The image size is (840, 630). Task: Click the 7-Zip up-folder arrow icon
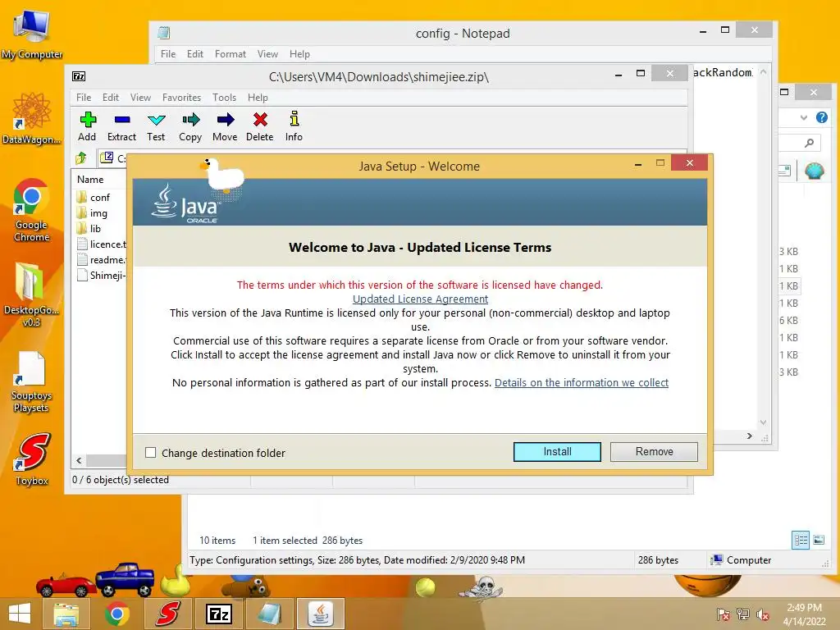(x=81, y=158)
